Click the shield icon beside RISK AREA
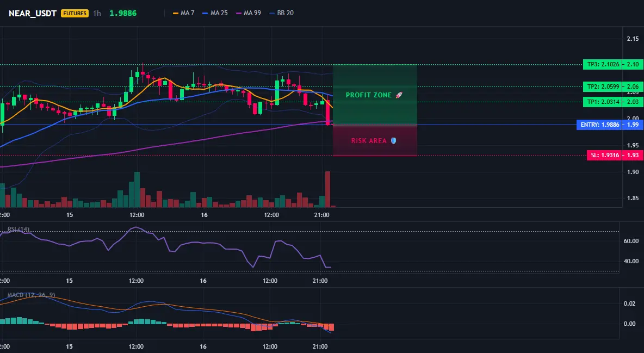This screenshot has width=644, height=353. tap(393, 140)
